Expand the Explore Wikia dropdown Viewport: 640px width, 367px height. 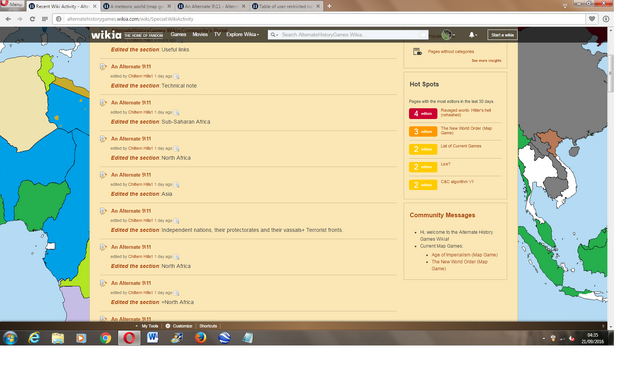point(242,34)
